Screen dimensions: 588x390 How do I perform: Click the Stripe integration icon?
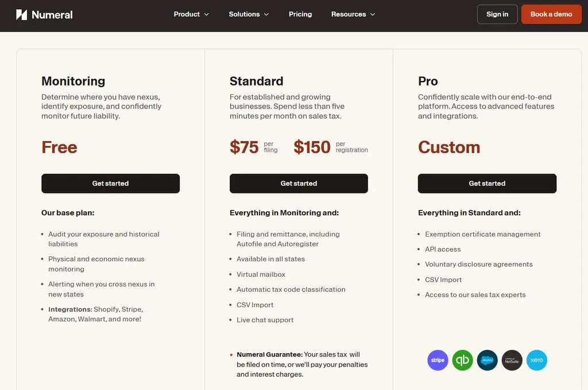438,360
